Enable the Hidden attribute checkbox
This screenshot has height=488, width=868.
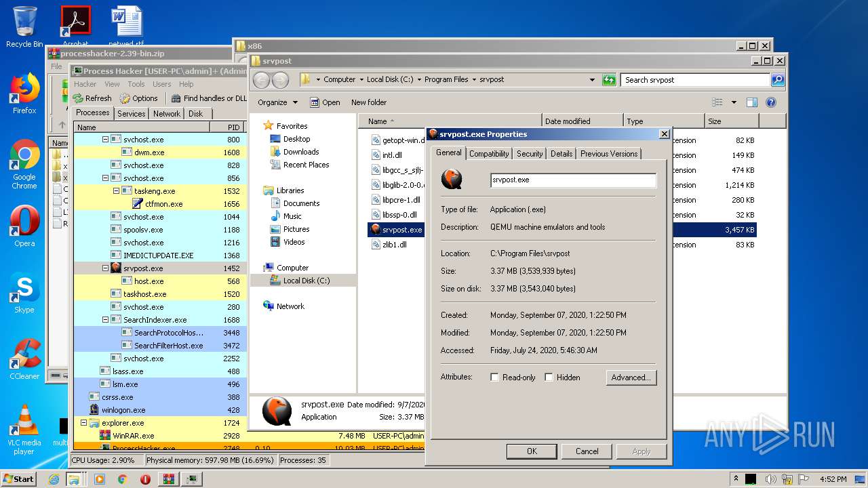click(549, 378)
